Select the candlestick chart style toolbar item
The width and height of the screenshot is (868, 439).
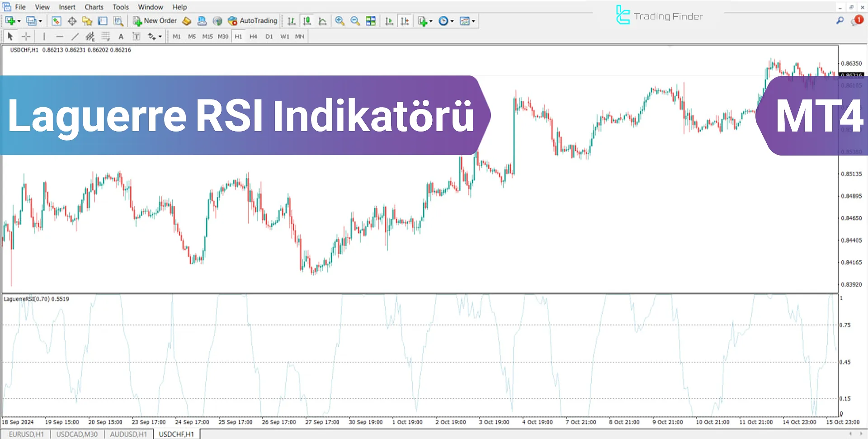(x=307, y=21)
